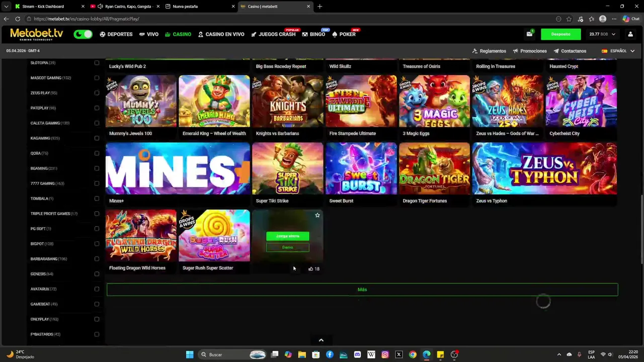The height and width of the screenshot is (362, 644).
Task: Open Sticky Notes from the taskbar
Action: coord(440,354)
